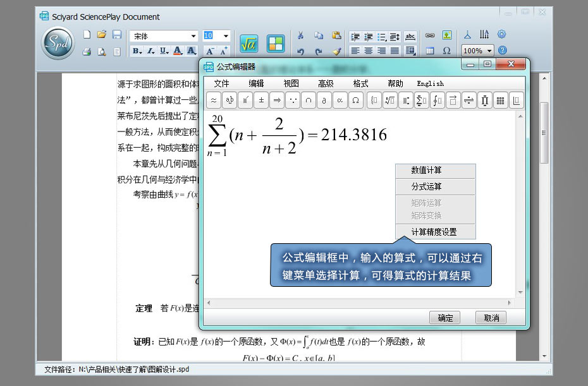This screenshot has height=386, width=588.
Task: Click the spell check abc icon
Action: point(410,37)
